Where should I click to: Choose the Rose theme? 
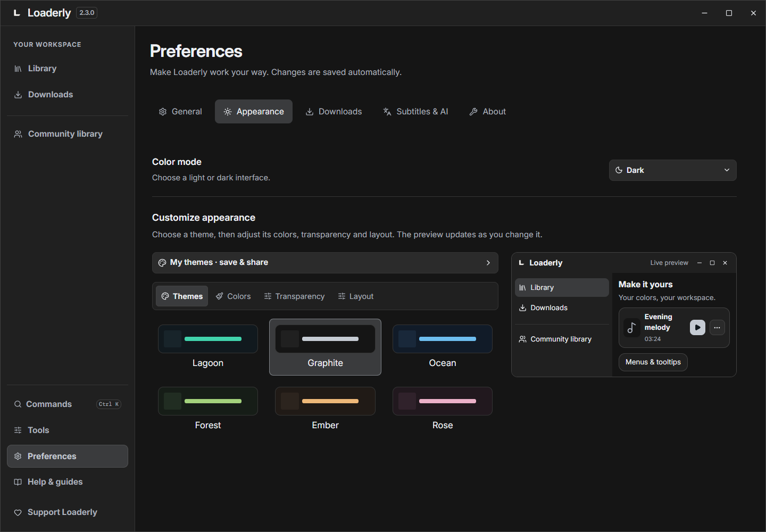443,410
